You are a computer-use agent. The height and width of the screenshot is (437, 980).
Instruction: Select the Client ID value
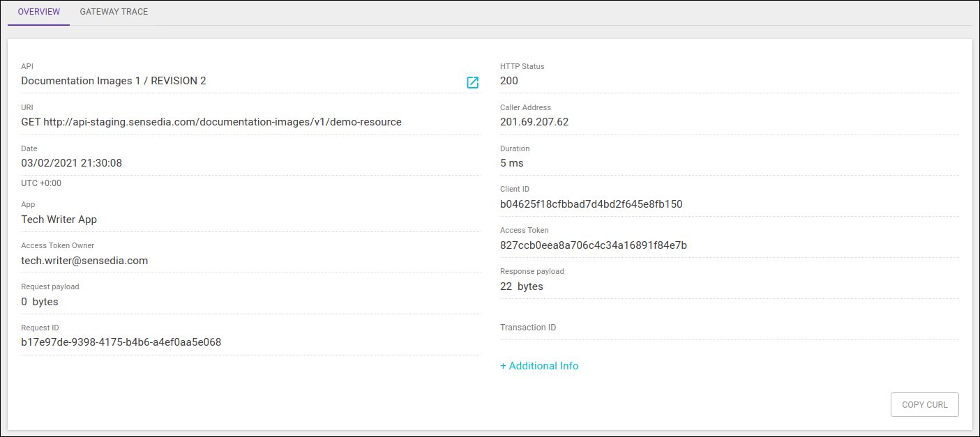(591, 204)
